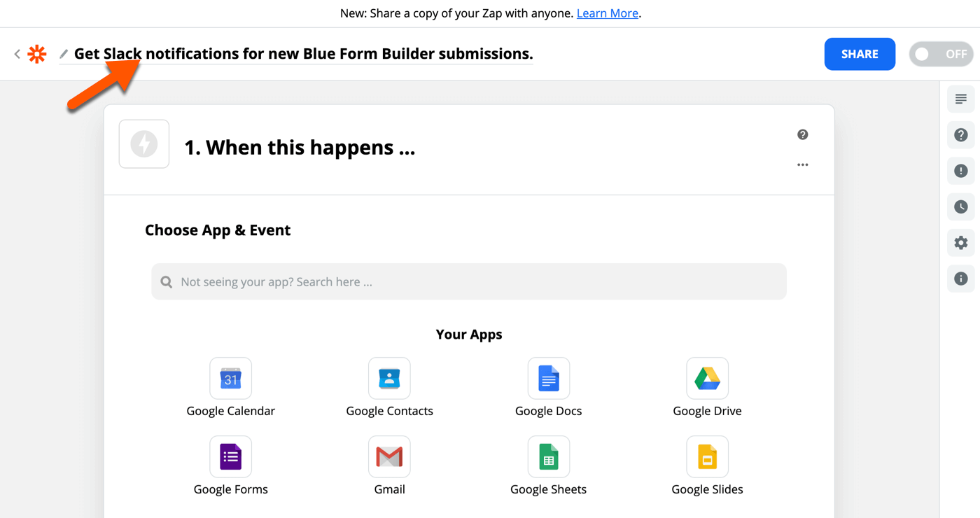Click the SHARE button

[x=860, y=53]
